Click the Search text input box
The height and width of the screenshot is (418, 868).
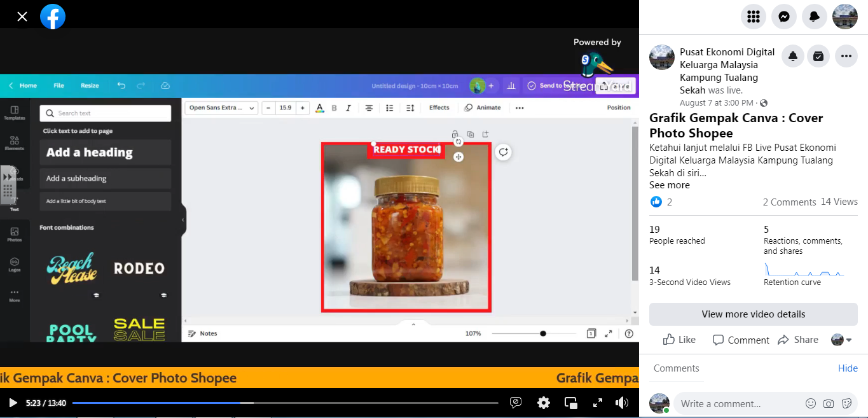[x=105, y=113]
